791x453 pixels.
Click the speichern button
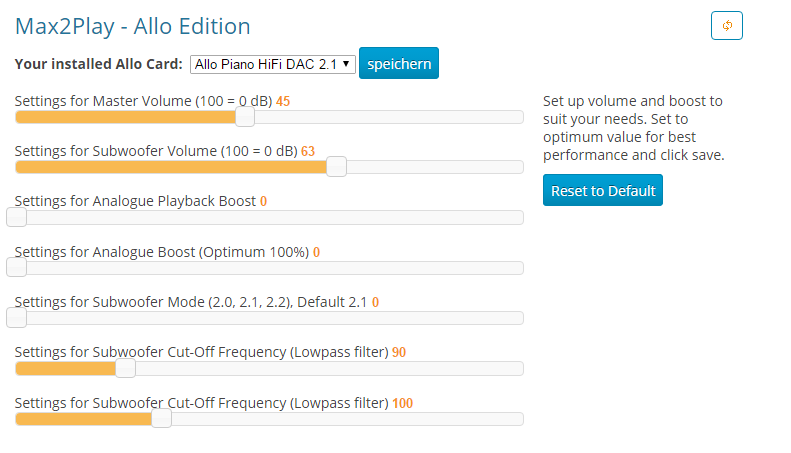[399, 64]
